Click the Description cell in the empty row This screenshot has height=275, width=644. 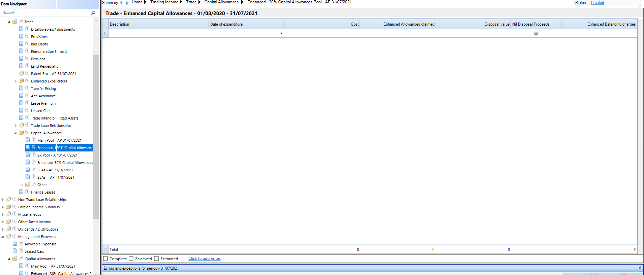(x=158, y=33)
